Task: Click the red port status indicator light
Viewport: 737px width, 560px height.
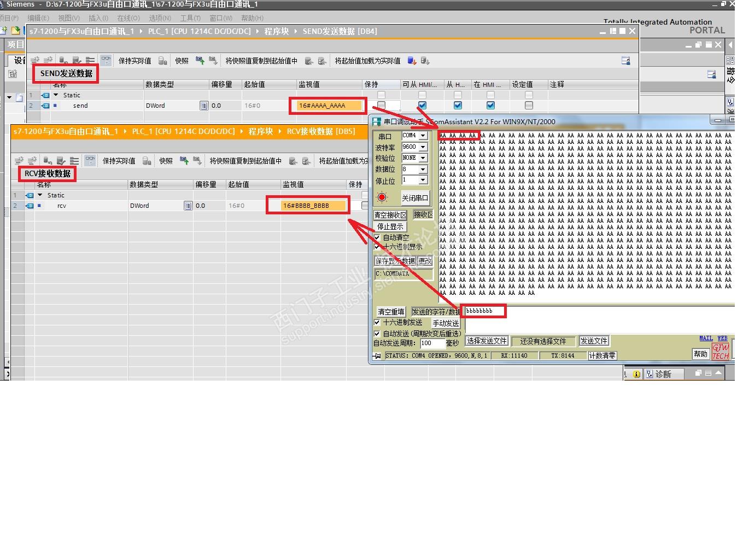Action: (x=382, y=197)
